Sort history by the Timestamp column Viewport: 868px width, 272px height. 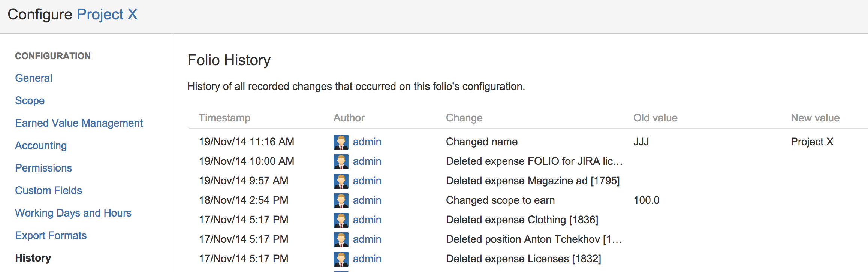225,117
